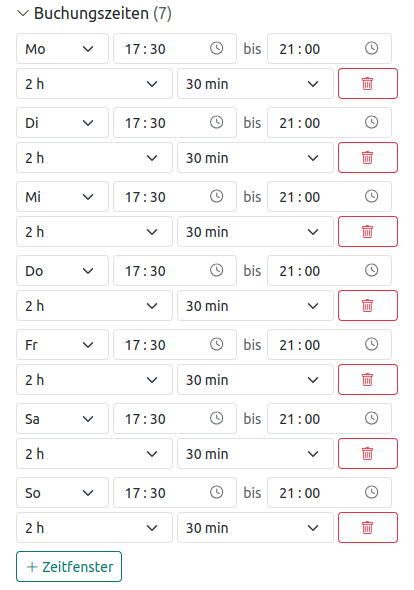This screenshot has height=590, width=414.
Task: Open the 30 min dropdown for Do
Action: [x=255, y=306]
